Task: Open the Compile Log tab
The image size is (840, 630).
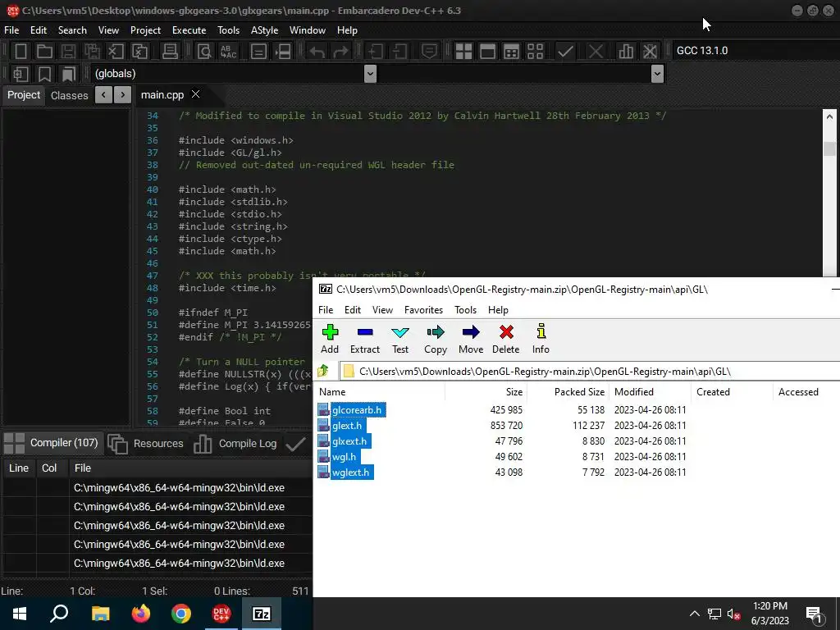Action: 235,444
